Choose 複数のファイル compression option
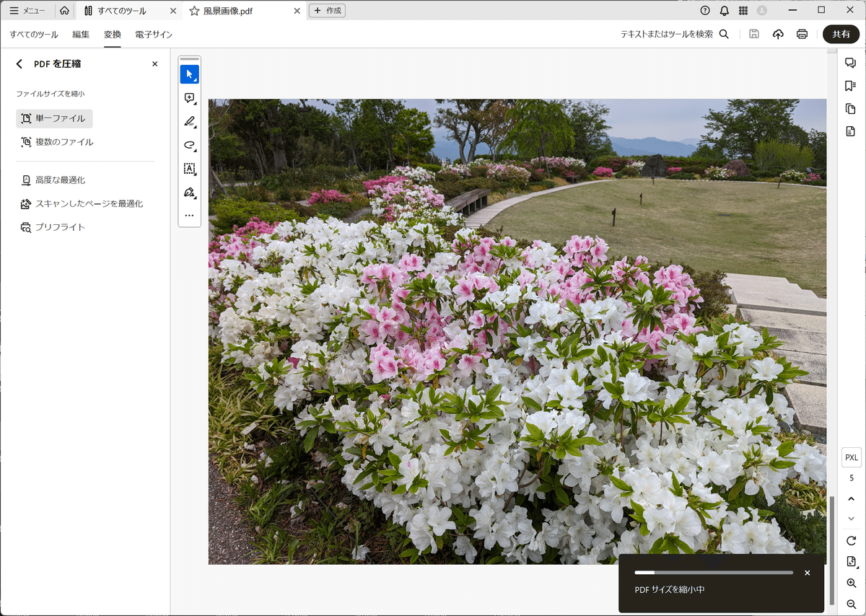The height and width of the screenshot is (616, 866). click(57, 142)
